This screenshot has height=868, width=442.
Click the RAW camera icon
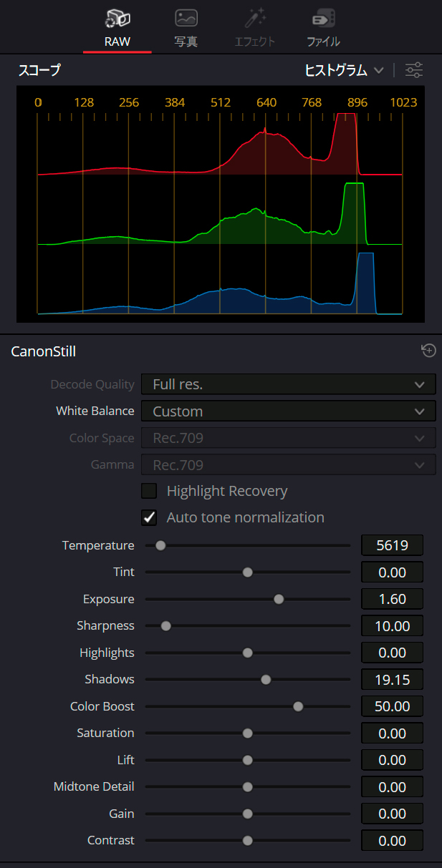tap(117, 19)
